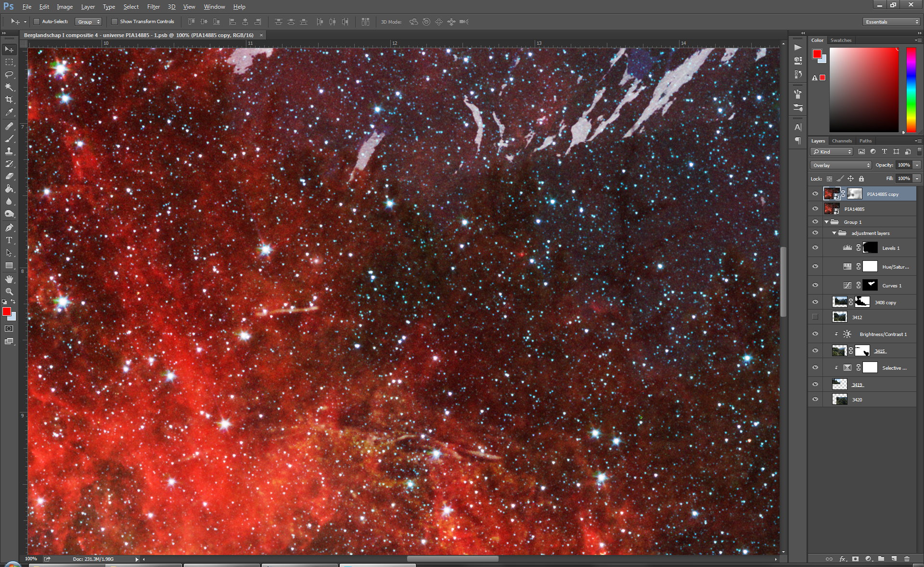Switch to the Swatches tab
The height and width of the screenshot is (567, 924).
pyautogui.click(x=841, y=40)
